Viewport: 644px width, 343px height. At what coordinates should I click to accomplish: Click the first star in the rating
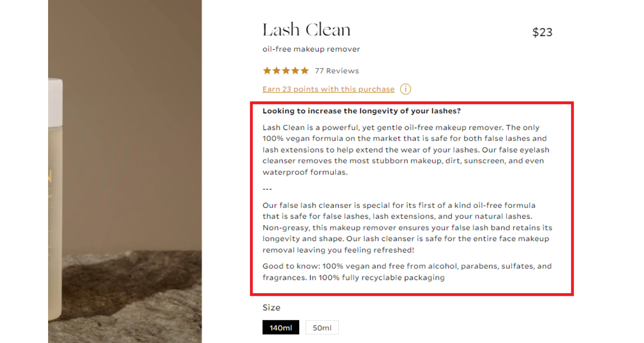(x=267, y=71)
